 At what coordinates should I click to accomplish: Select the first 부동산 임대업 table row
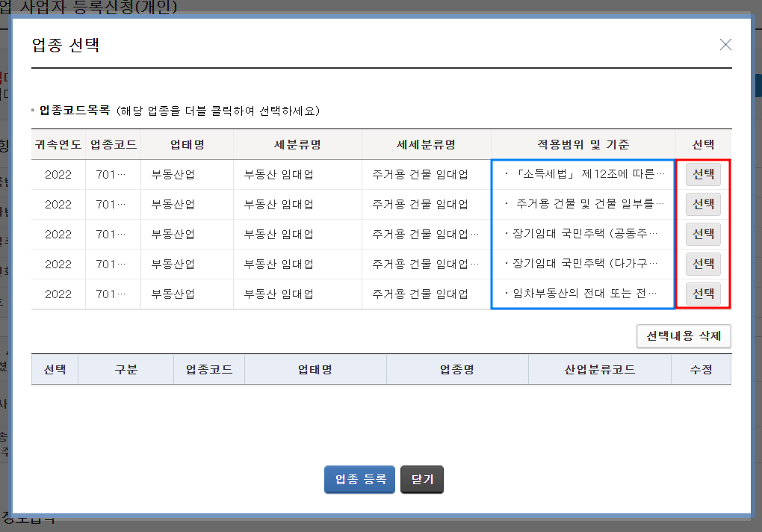tap(299, 174)
